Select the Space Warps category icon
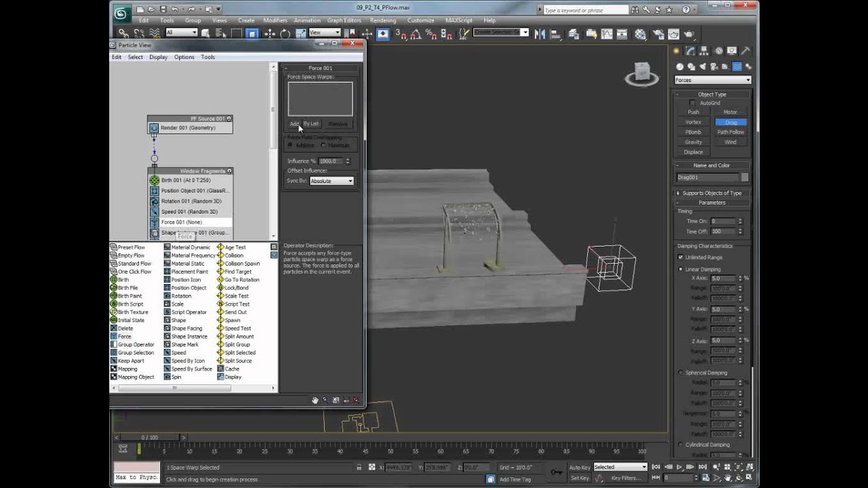Screen dimensions: 868x488 (736, 66)
